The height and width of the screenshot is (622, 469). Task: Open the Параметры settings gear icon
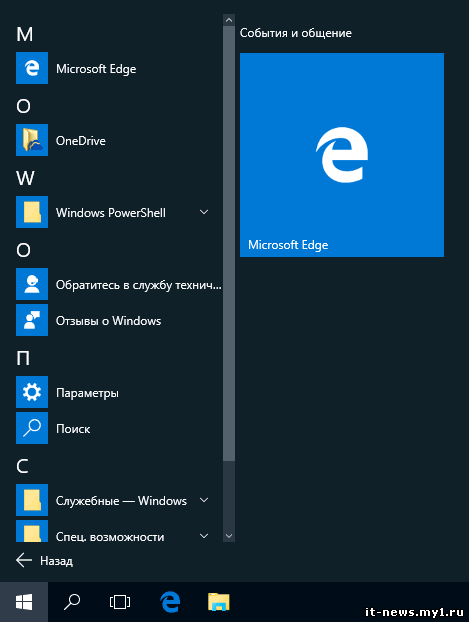32,392
